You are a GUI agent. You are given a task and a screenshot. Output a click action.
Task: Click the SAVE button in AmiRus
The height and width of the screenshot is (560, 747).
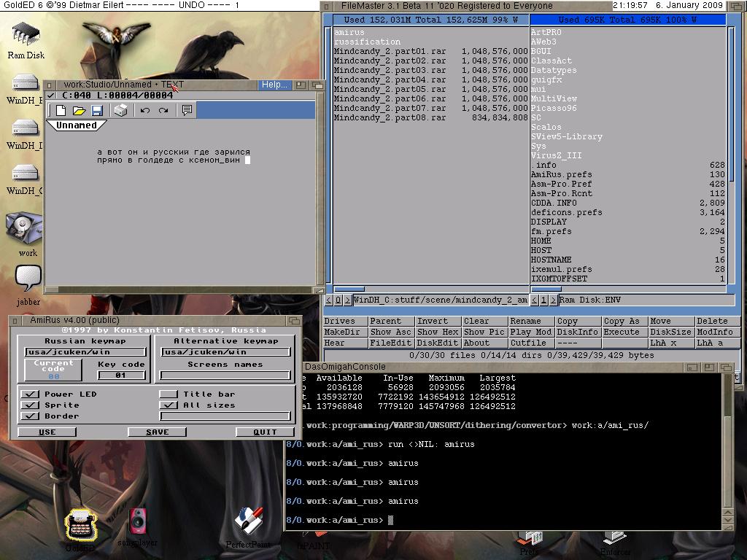[158, 432]
